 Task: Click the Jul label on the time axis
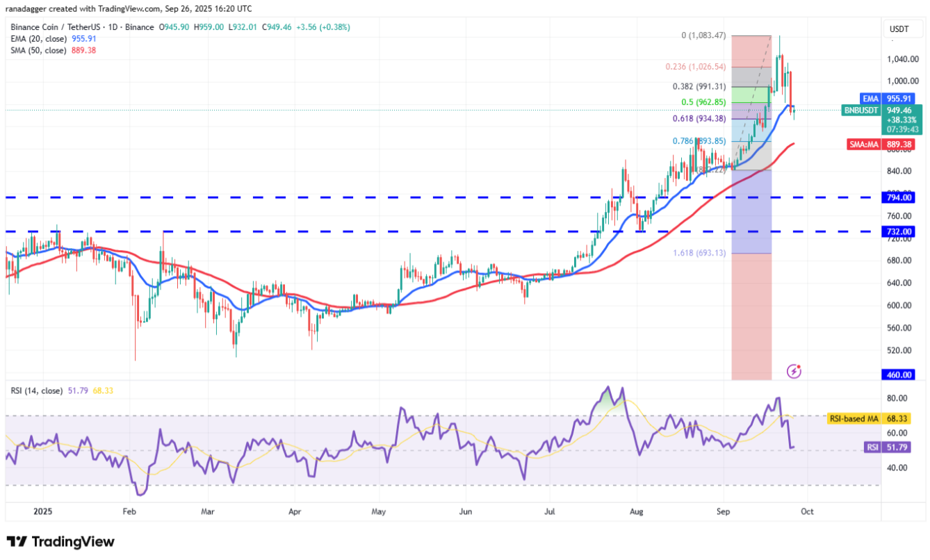[x=548, y=511]
